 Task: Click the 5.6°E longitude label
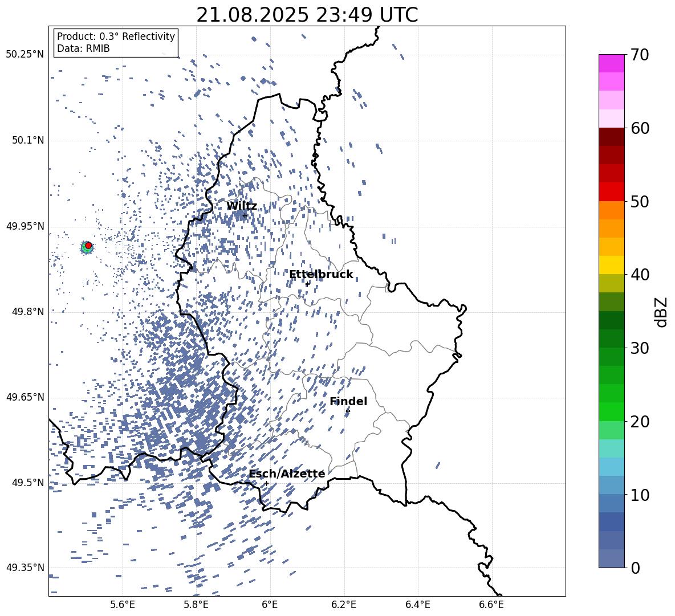coord(123,605)
